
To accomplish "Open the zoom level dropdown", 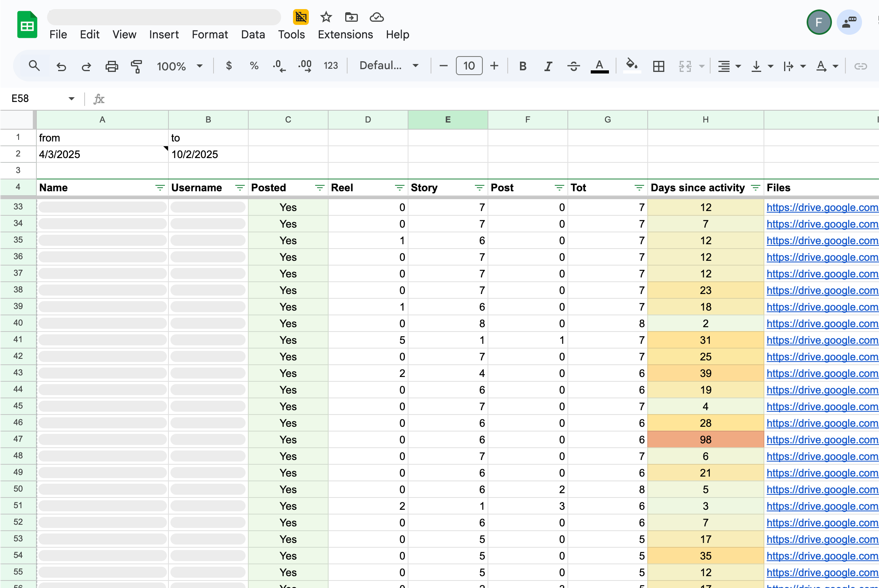I will point(180,66).
